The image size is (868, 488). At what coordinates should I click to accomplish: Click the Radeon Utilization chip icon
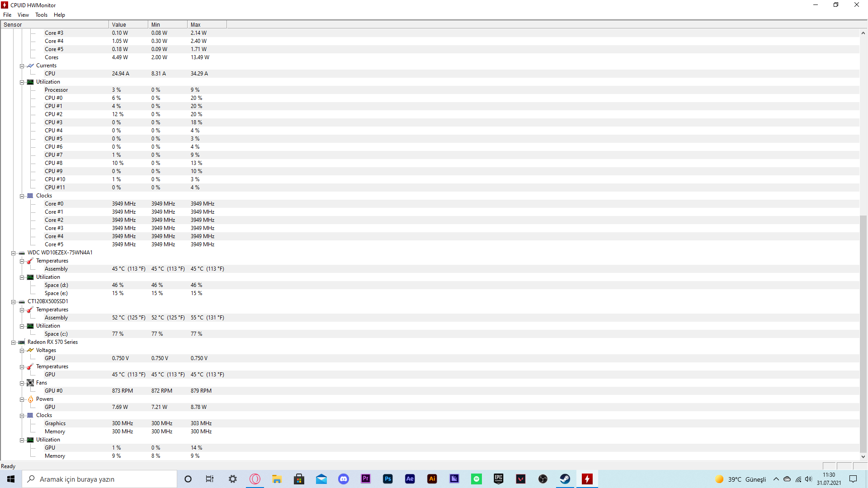pos(30,440)
